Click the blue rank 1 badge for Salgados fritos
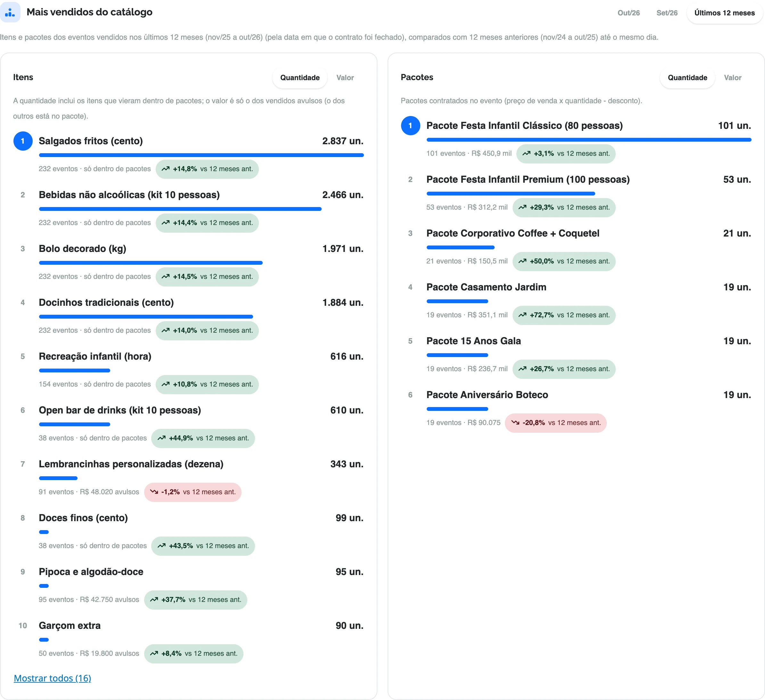This screenshot has width=765, height=700. pyautogui.click(x=23, y=141)
